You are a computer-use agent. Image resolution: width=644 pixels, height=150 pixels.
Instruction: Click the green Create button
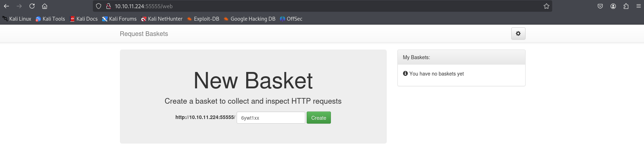click(x=318, y=118)
